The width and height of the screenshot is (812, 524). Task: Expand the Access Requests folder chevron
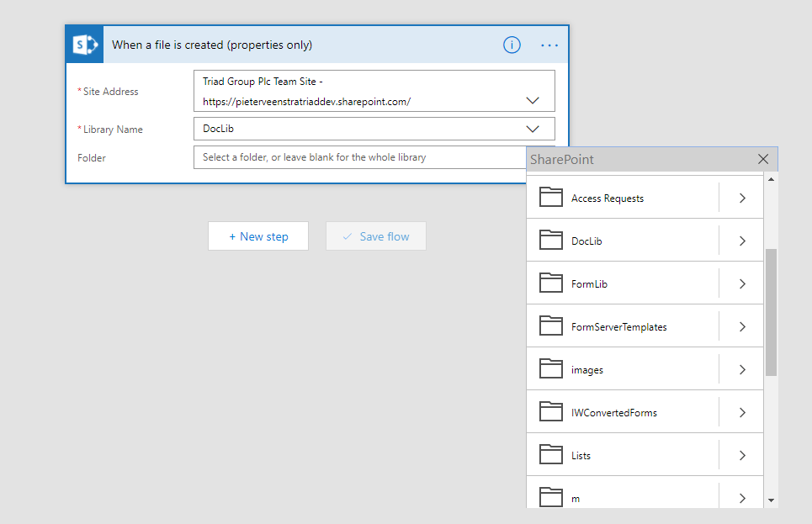click(742, 198)
